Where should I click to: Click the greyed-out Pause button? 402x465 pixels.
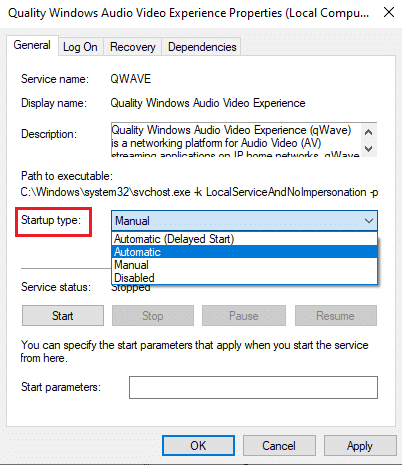click(244, 316)
